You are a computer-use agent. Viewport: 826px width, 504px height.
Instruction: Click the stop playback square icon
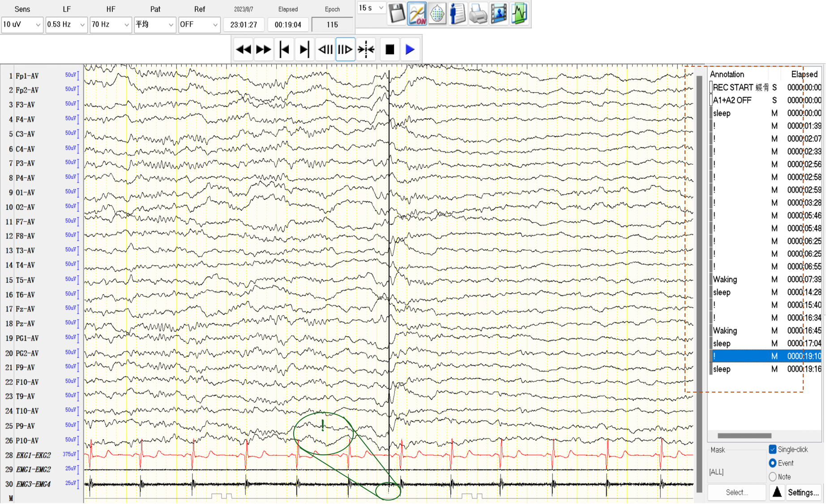389,49
